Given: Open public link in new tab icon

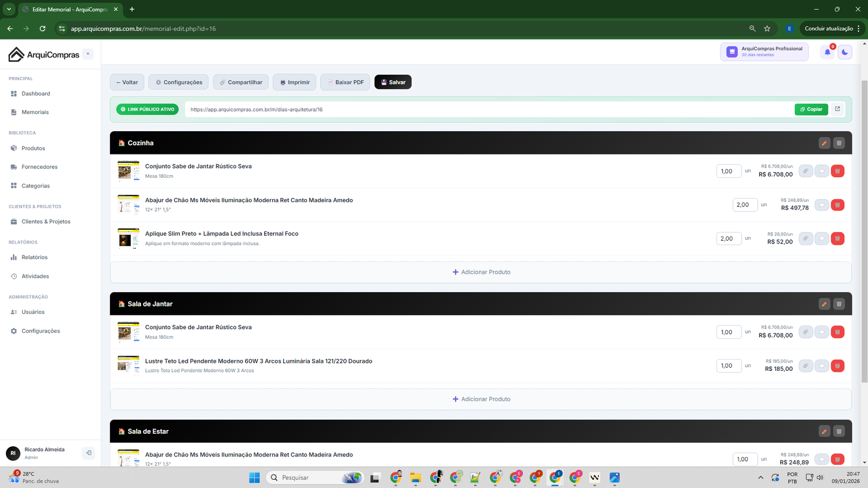Looking at the screenshot, I should coord(837,109).
